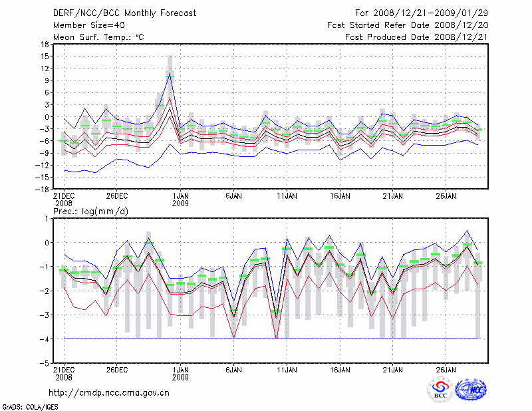Open the cmdp.ncc.cma.gov.cn URL
Viewport: 532px width, 411px height.
pos(109,392)
